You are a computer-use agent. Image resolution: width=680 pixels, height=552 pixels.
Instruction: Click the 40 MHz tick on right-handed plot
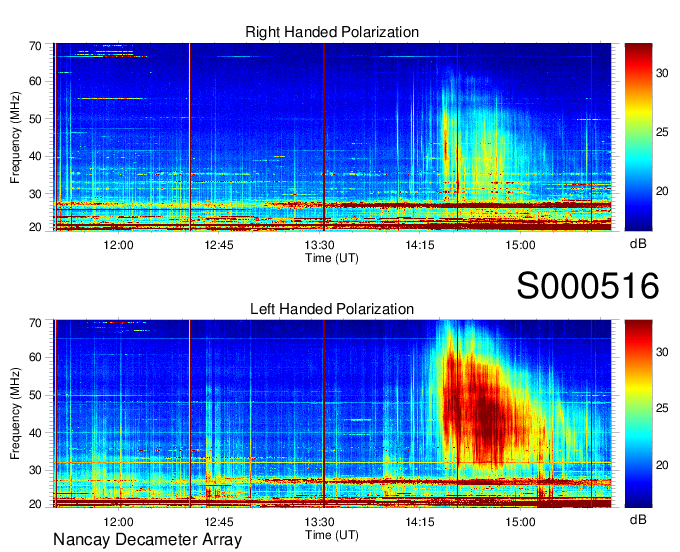(35, 157)
